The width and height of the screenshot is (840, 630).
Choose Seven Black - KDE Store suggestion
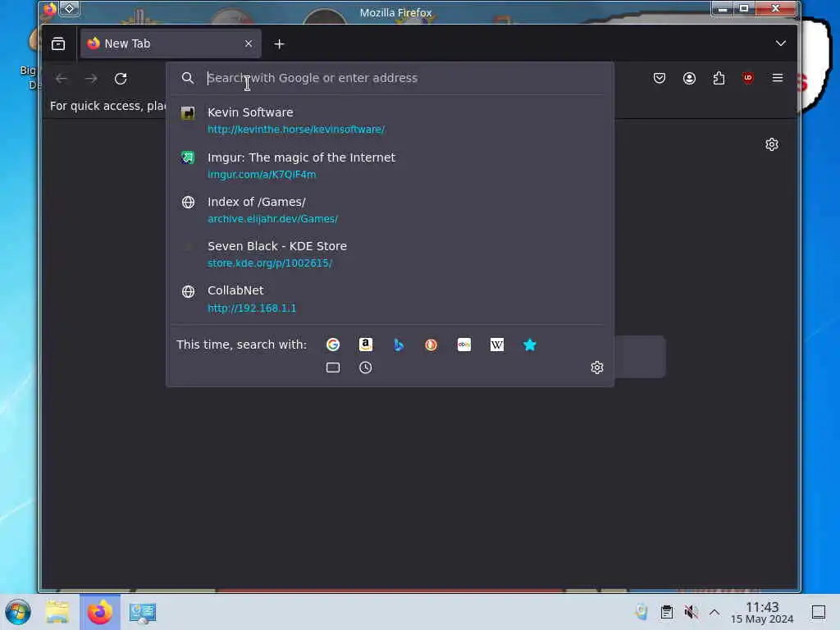(390, 254)
